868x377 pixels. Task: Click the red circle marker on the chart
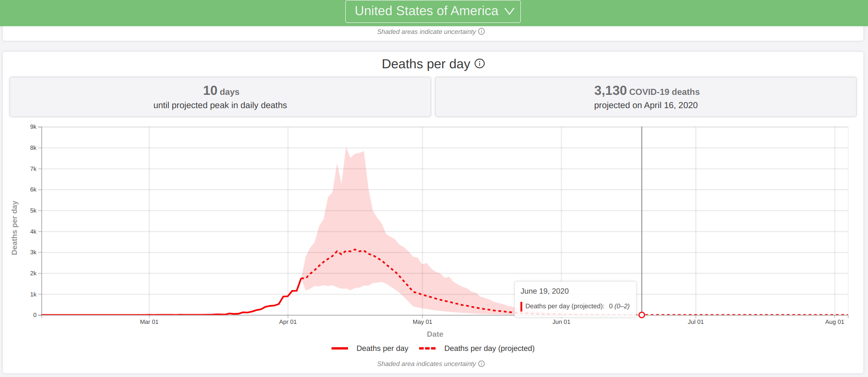[641, 315]
